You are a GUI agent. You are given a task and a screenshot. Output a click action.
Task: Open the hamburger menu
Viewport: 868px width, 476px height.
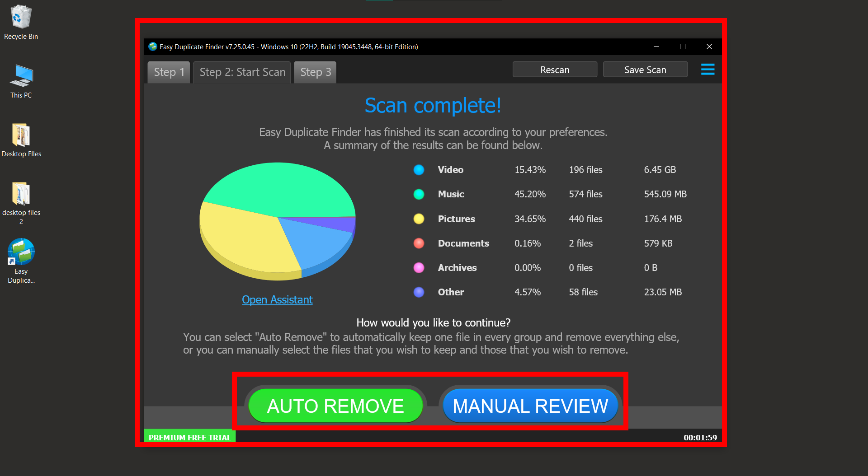pos(707,70)
